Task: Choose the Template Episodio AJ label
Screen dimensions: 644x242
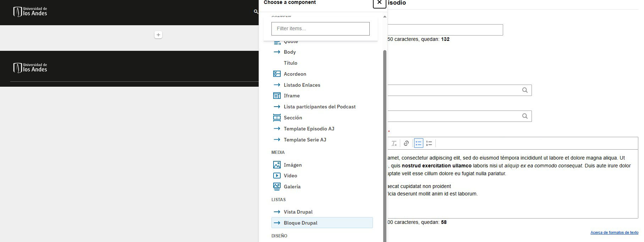Action: click(x=309, y=129)
